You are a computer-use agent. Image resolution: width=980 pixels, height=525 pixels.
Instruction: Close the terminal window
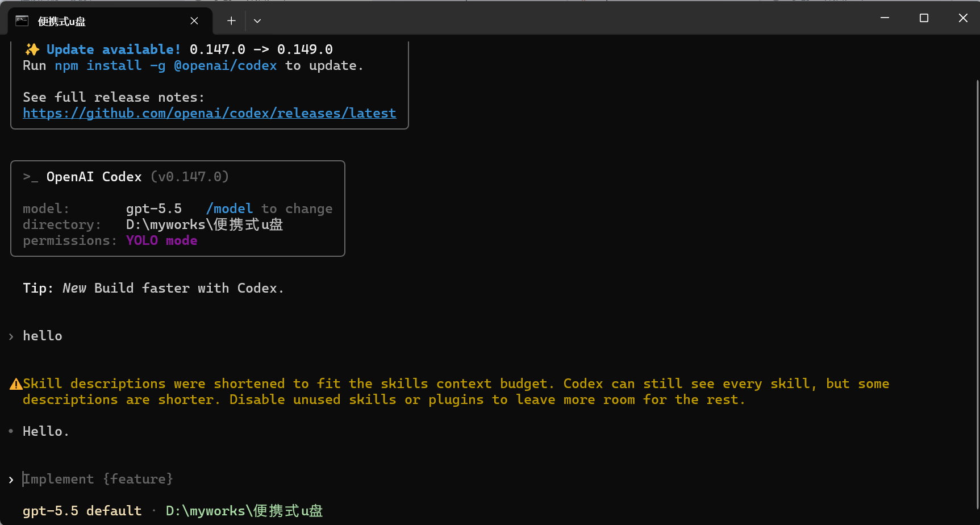(x=963, y=18)
